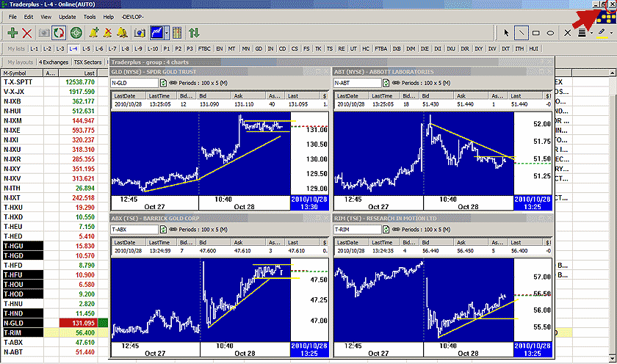Click the yellow pen line color swatch

tap(602, 34)
